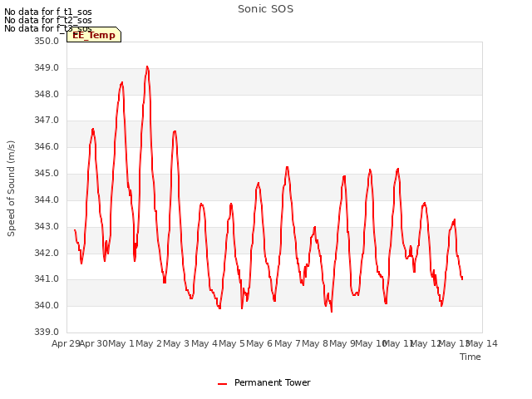Viewport: 532px width, 399px height.
Task: Click the 342.0 y-axis tick label
Action: pyautogui.click(x=47, y=253)
